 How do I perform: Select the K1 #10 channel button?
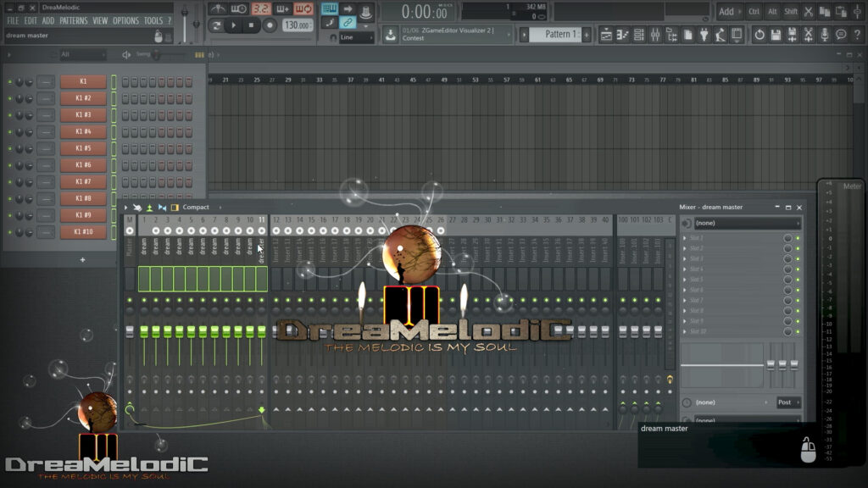point(83,232)
